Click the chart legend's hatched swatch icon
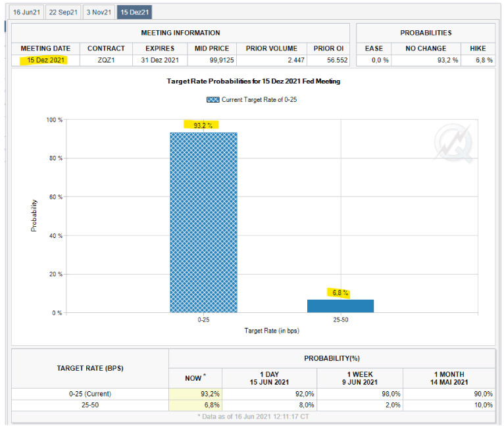 coord(213,99)
